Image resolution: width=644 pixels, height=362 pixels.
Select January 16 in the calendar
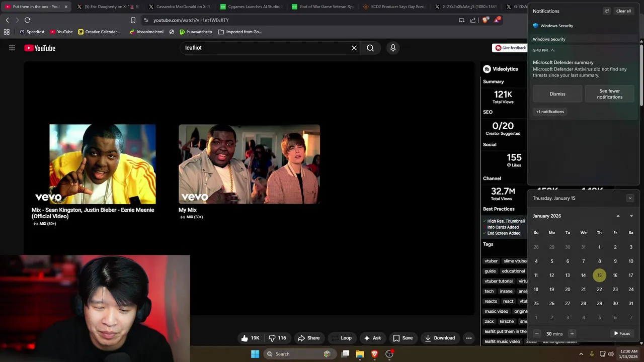tap(615, 275)
